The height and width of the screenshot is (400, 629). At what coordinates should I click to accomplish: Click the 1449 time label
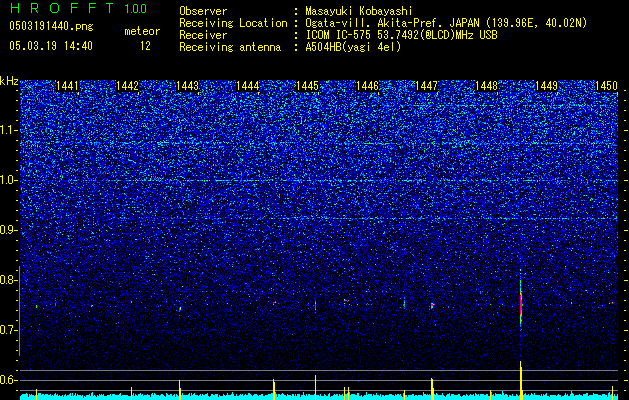546,86
